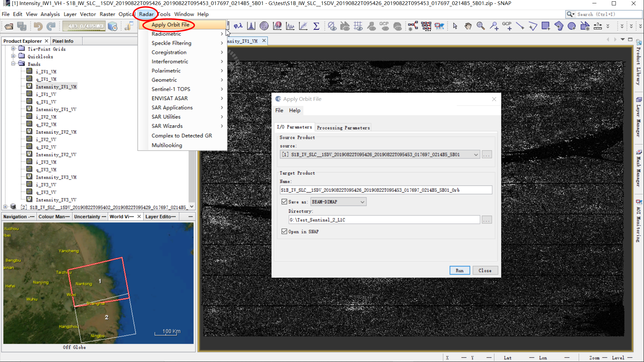Toggle the Save as BEAM-DIMAP checkbox
Screen dimensions: 644x362
[x=285, y=202]
